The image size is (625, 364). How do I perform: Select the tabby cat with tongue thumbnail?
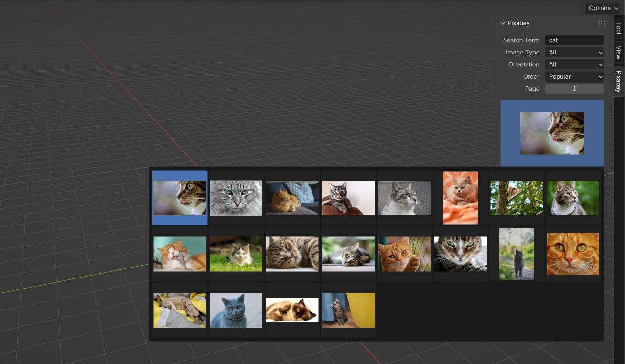tap(180, 198)
